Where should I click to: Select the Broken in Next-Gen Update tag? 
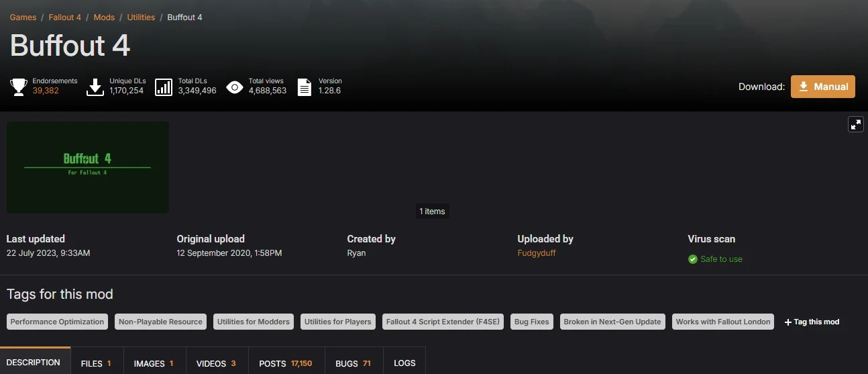[612, 322]
